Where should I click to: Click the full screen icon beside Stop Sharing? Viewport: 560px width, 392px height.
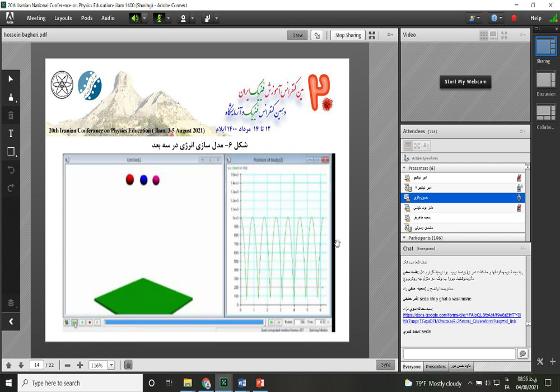(x=372, y=35)
